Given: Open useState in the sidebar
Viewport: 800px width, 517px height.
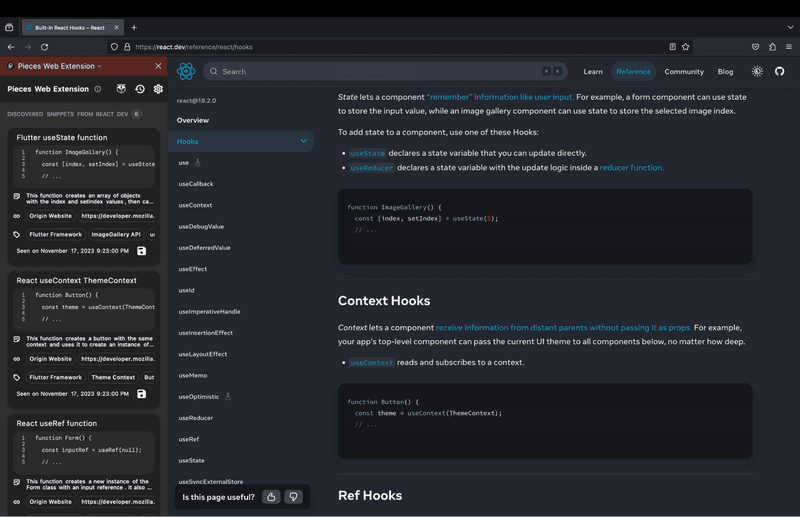Looking at the screenshot, I should (x=191, y=460).
